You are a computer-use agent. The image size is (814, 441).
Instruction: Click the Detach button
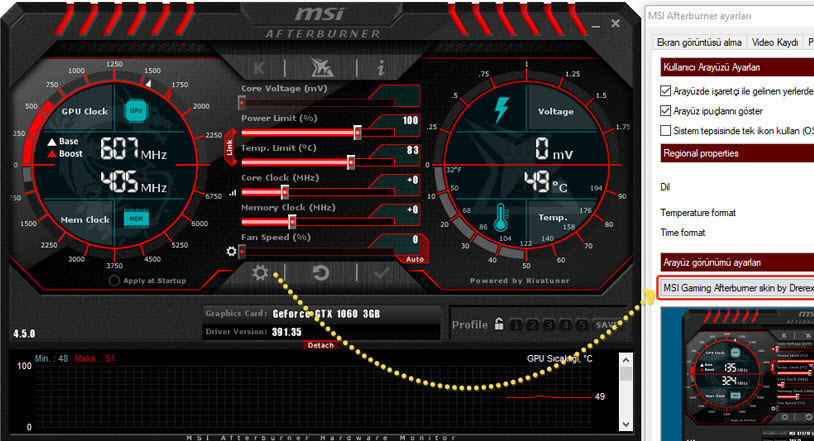320,345
